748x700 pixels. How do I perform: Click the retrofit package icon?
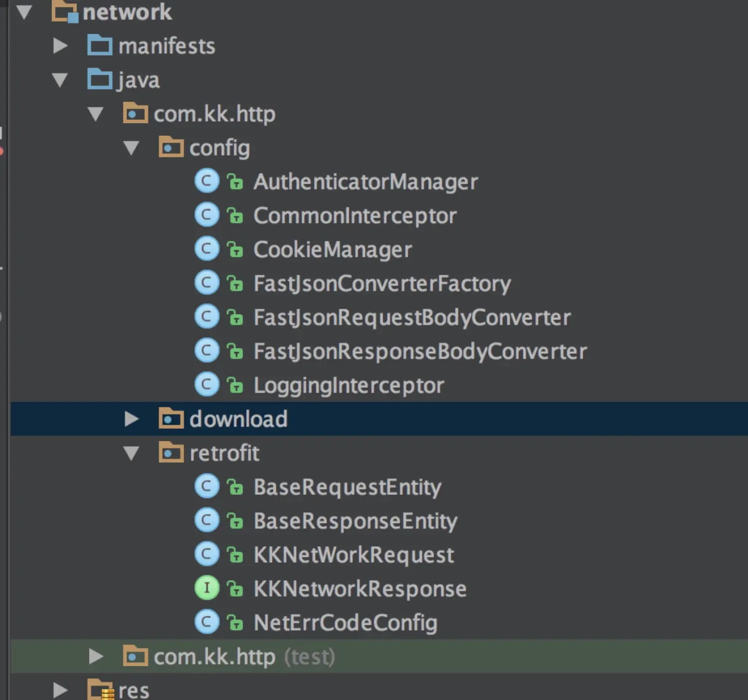[x=171, y=453]
